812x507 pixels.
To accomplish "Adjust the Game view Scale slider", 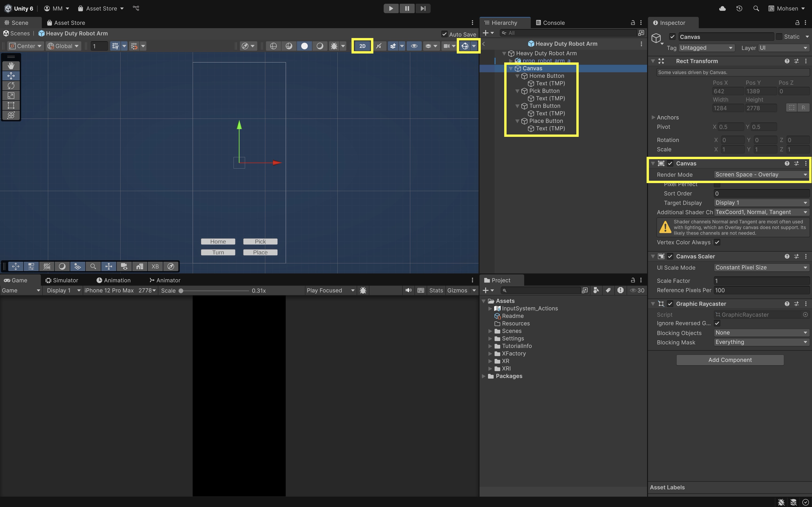I will coord(181,291).
